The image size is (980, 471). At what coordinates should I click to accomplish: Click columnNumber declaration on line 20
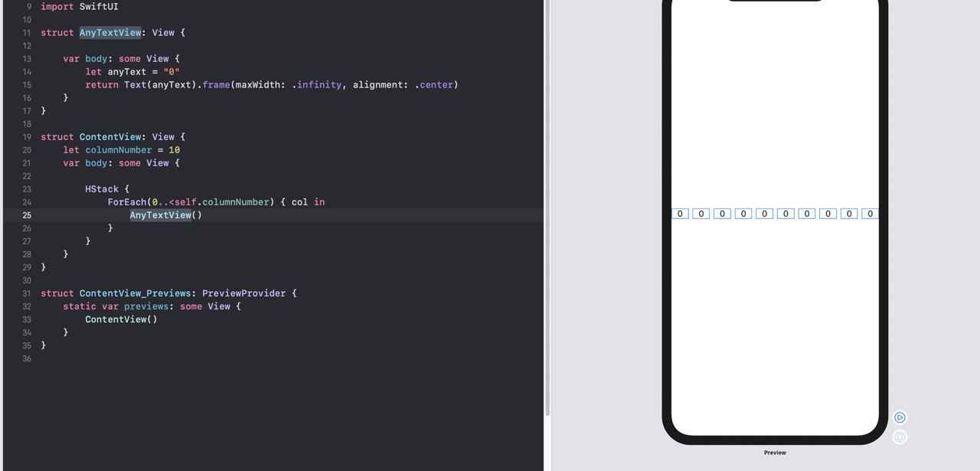(x=119, y=149)
